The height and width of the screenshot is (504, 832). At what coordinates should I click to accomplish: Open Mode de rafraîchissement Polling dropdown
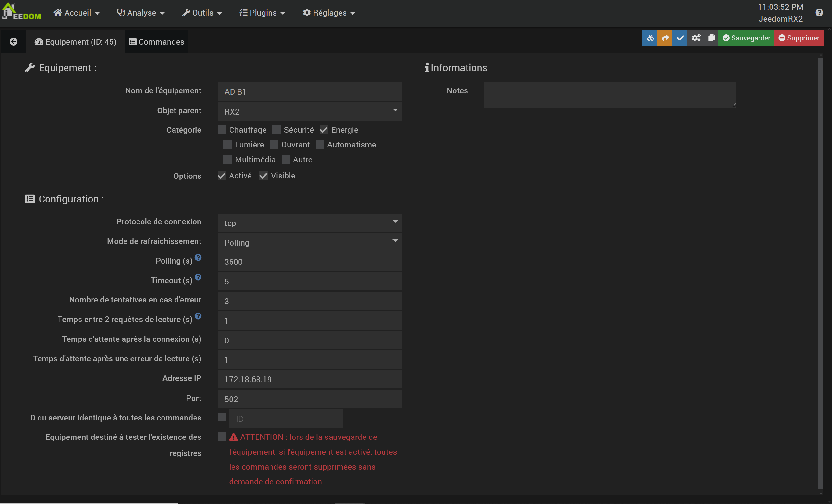[x=309, y=243]
